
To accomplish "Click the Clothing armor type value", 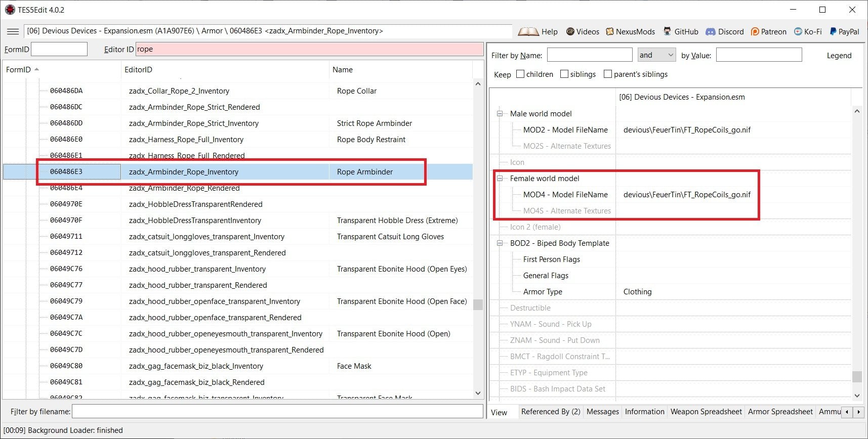I will point(637,292).
